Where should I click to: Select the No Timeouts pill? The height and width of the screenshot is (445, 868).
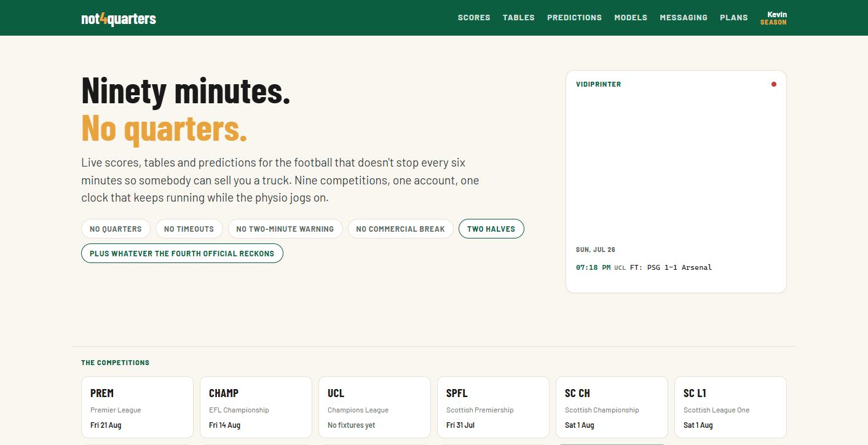[x=189, y=229]
